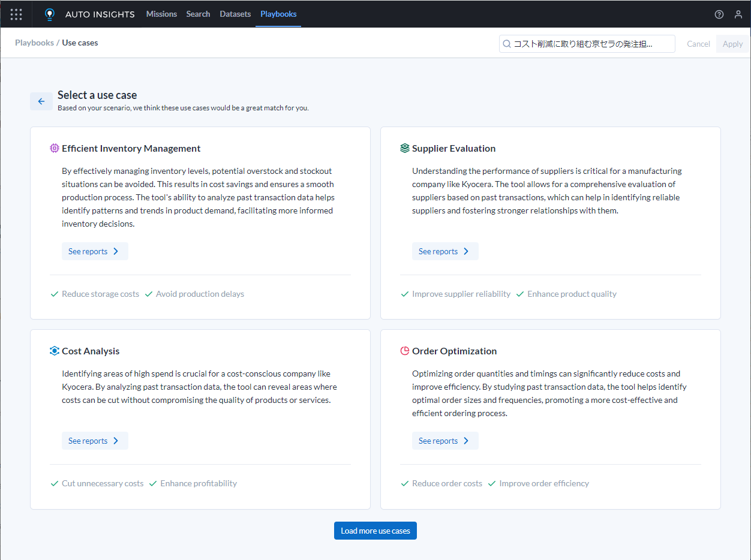See reports for Cost Analysis
Image resolution: width=751 pixels, height=560 pixels.
coord(95,441)
